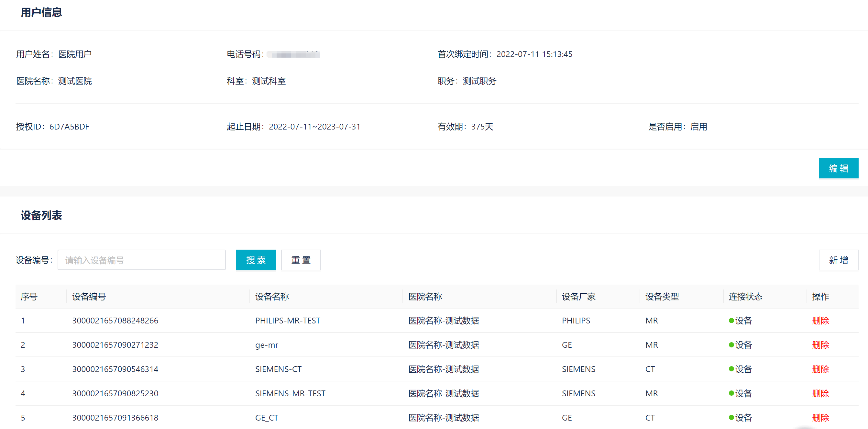
Task: Click green status dot for PHILIPS-MR-TEST
Action: [x=731, y=321]
